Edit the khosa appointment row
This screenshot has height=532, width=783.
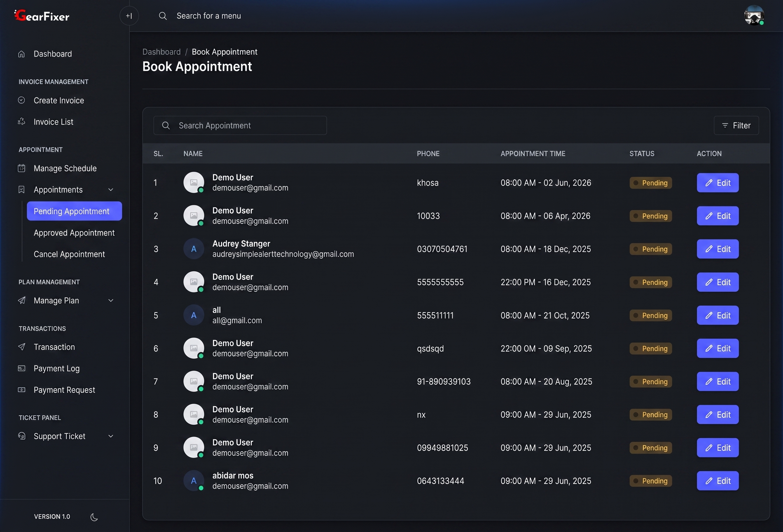click(x=718, y=183)
